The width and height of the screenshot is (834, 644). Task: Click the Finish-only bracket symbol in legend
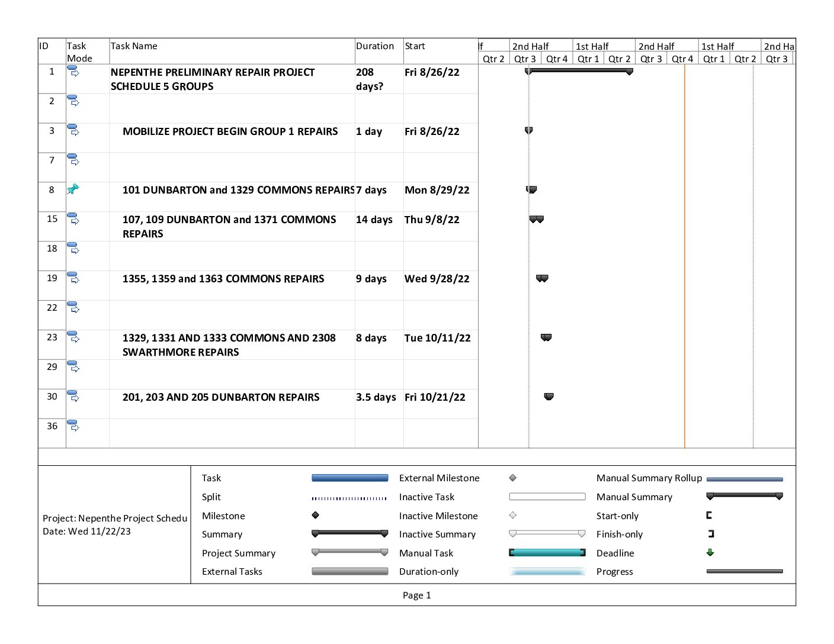[711, 534]
